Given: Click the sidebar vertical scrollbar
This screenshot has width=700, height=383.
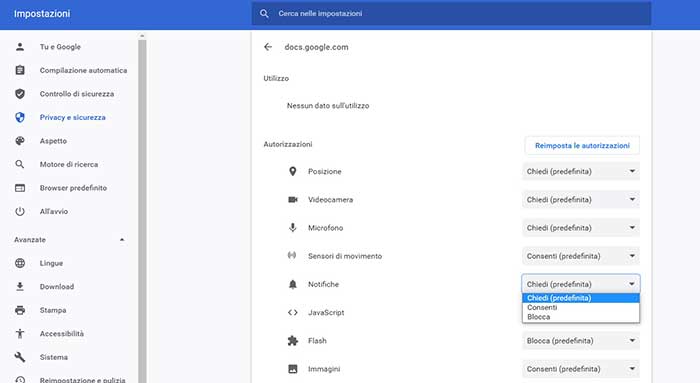Looking at the screenshot, I should tap(142, 210).
